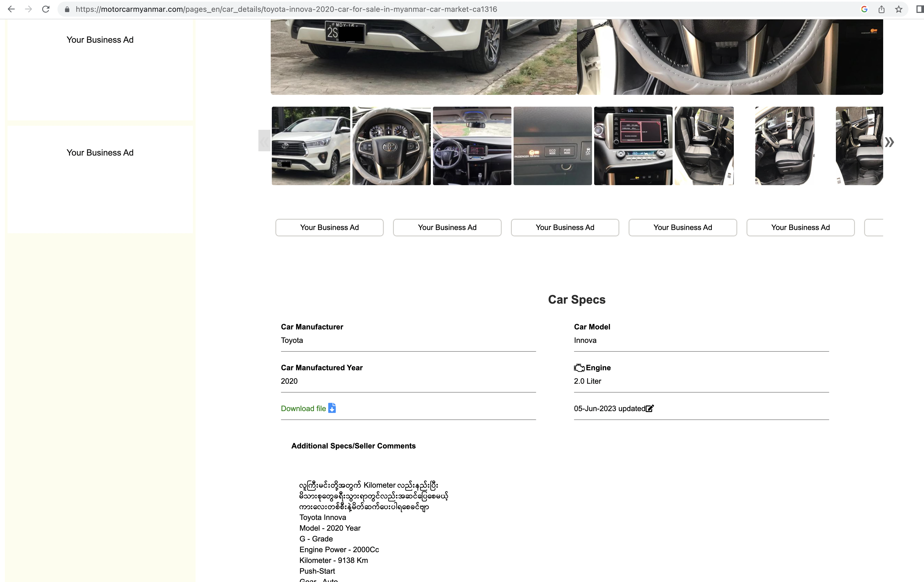This screenshot has width=924, height=582.
Task: Open the Download file link
Action: click(303, 408)
